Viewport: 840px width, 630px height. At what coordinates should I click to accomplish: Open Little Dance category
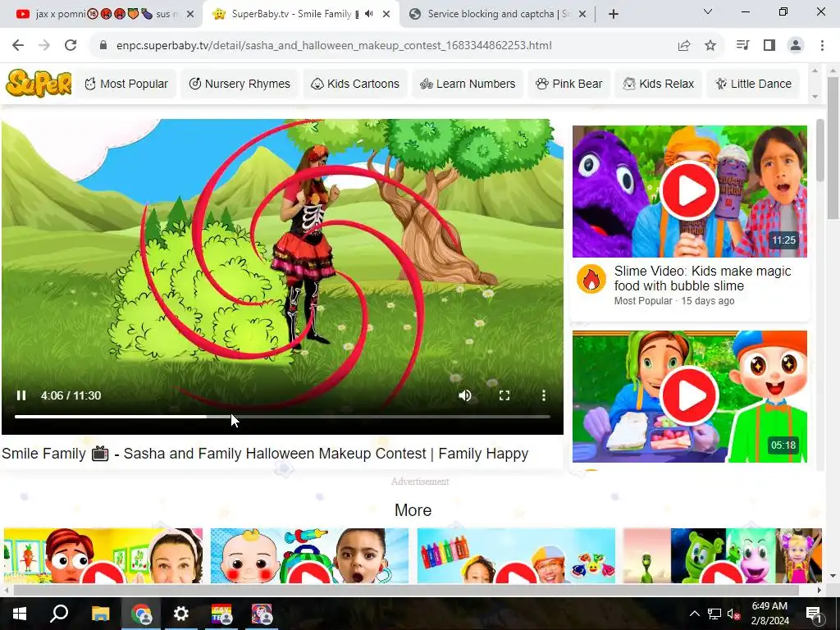pos(753,84)
